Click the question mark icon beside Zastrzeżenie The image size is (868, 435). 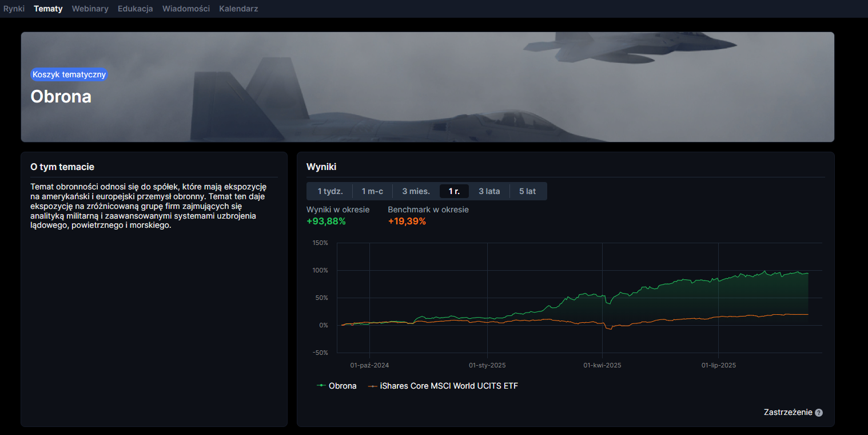pos(819,413)
